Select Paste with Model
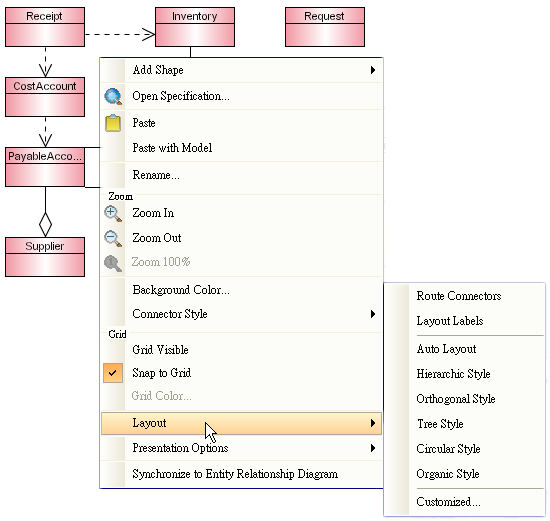The image size is (550, 521). (241, 148)
